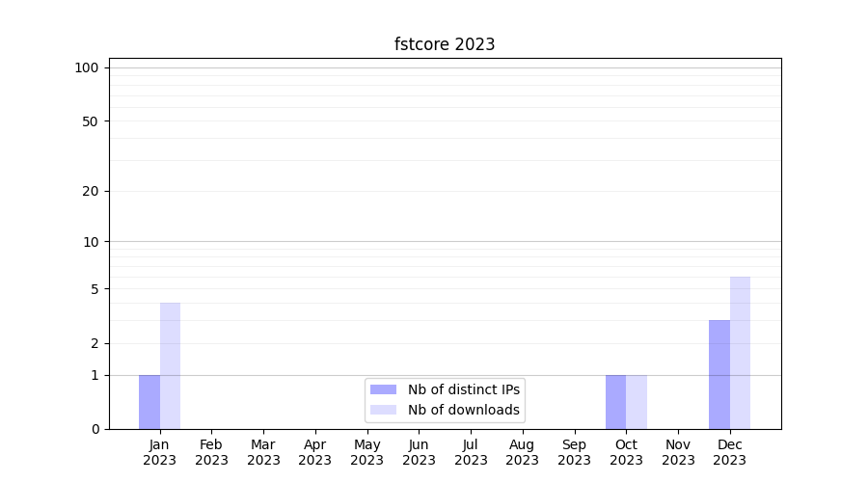Click the 50 y-axis tick label
The height and width of the screenshot is (482, 868).
pyautogui.click(x=91, y=121)
